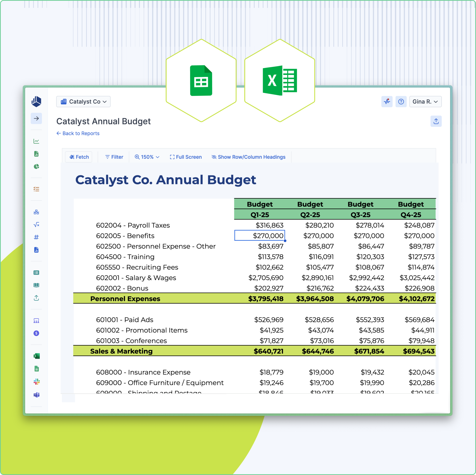
Task: Open the hierarchy tree icon in sidebar
Action: tap(36, 212)
